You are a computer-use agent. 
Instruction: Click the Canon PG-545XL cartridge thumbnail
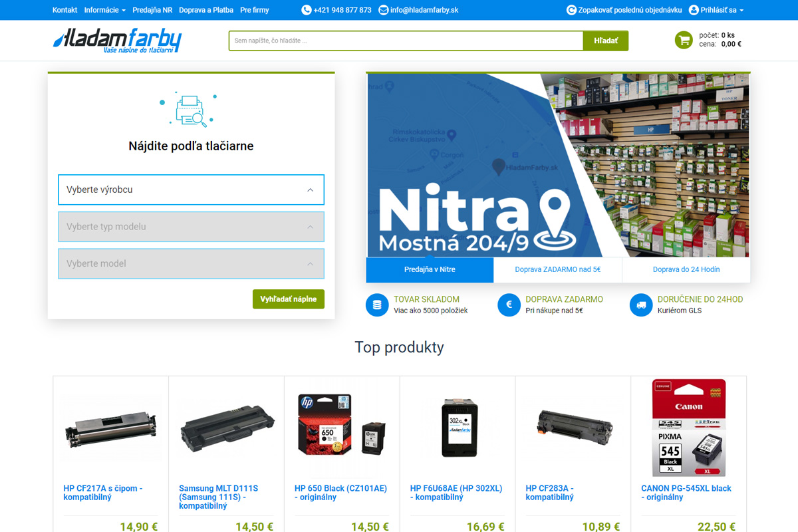tap(689, 428)
